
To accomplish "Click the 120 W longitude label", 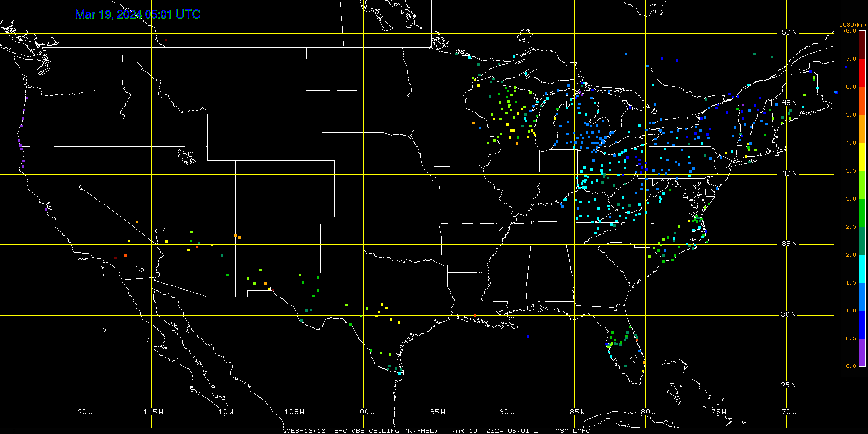I will 83,412.
